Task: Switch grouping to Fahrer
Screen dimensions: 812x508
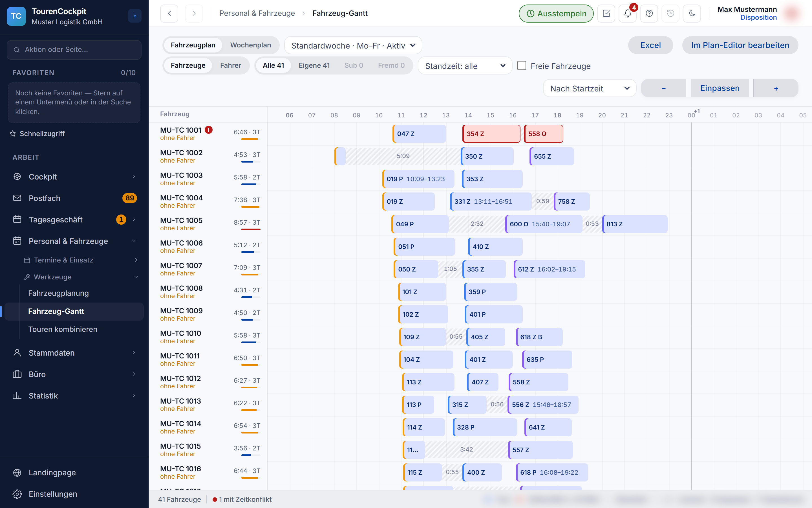Action: click(x=231, y=65)
